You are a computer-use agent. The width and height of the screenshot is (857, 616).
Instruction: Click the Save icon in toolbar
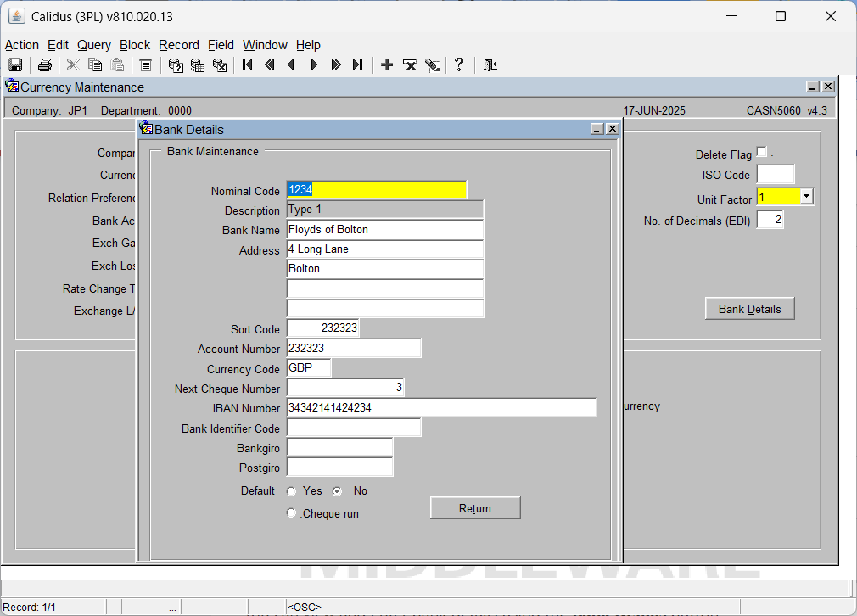[x=15, y=65]
